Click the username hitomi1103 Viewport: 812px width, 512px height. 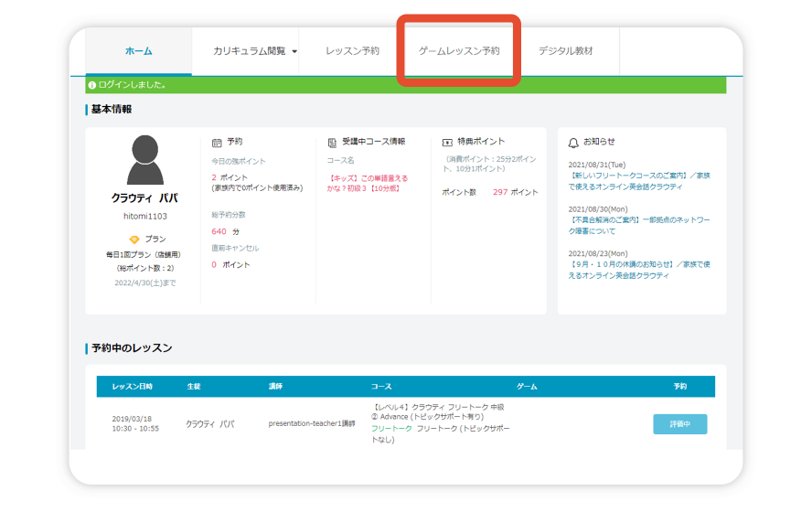(144, 216)
